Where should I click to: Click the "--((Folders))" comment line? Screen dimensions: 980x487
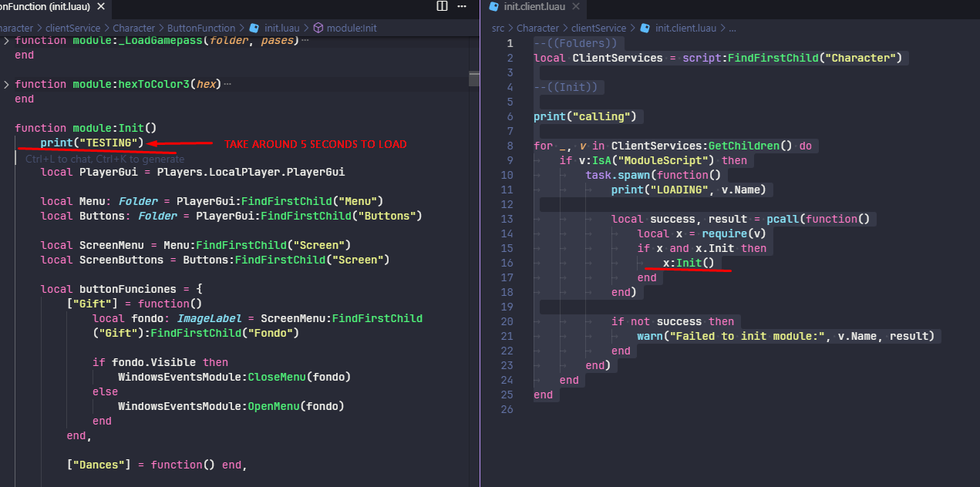575,43
